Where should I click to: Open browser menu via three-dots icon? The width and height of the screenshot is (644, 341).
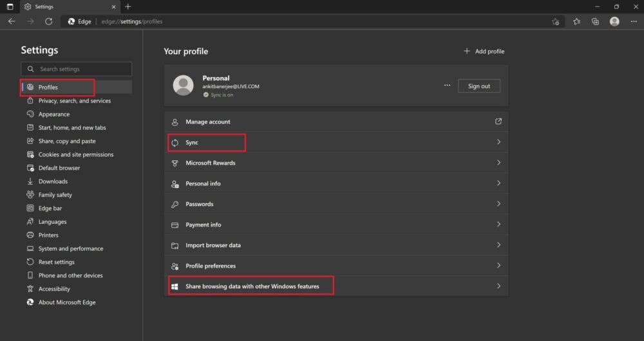633,21
